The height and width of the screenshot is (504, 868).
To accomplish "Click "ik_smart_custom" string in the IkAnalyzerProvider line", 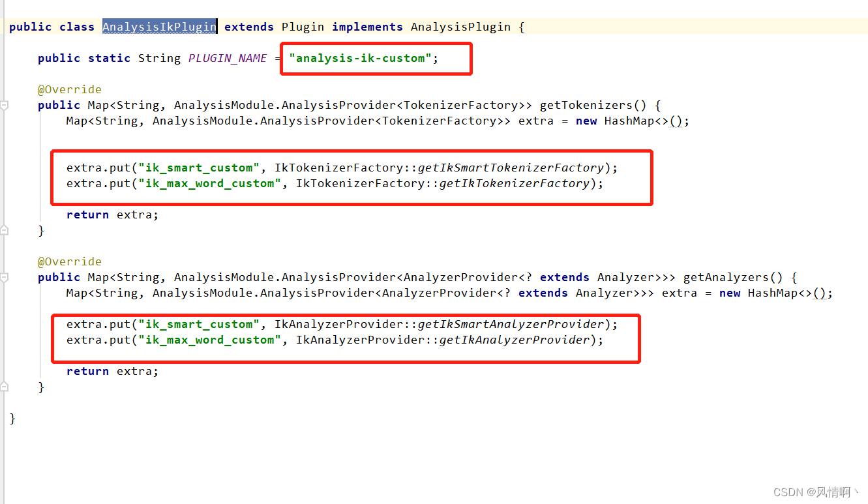I will click(199, 324).
